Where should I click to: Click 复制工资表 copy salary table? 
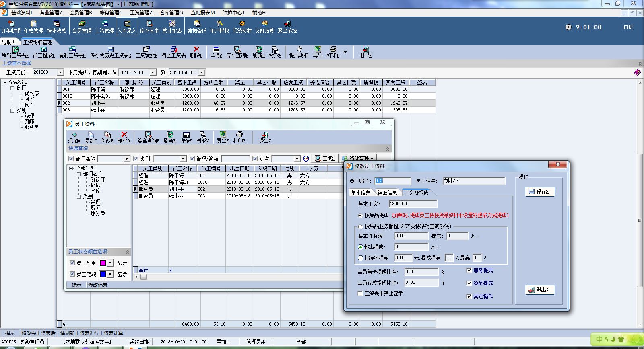(72, 52)
